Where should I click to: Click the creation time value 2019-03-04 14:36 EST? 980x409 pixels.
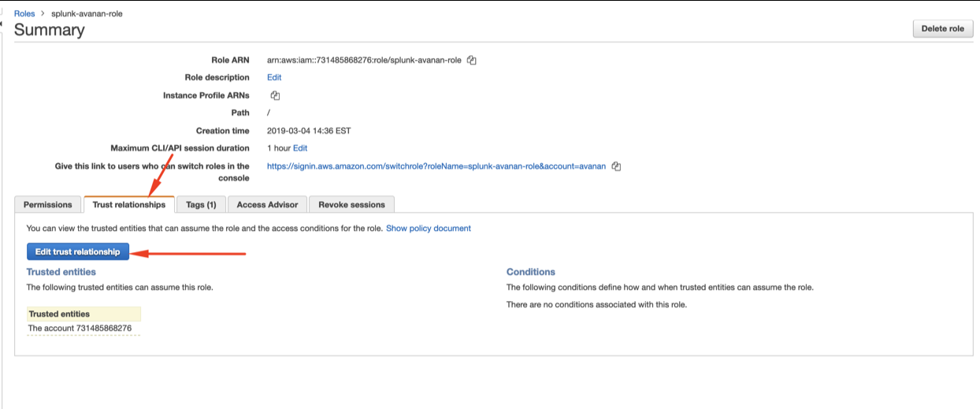pyautogui.click(x=309, y=131)
